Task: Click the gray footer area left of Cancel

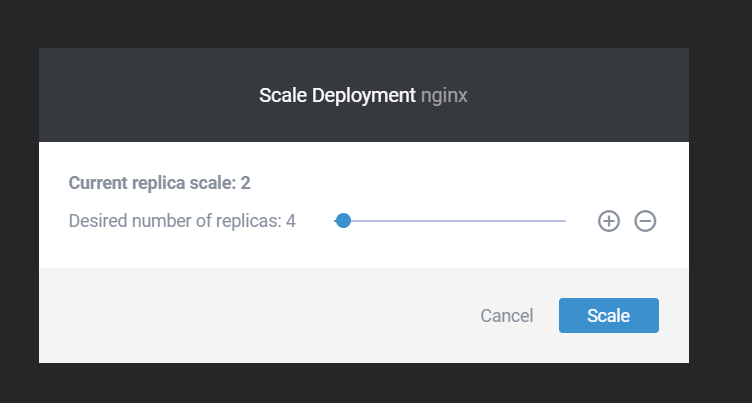Action: [x=240, y=315]
